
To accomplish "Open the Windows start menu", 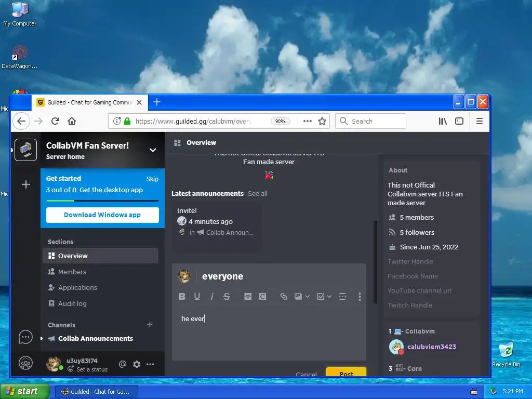I will coord(25,392).
